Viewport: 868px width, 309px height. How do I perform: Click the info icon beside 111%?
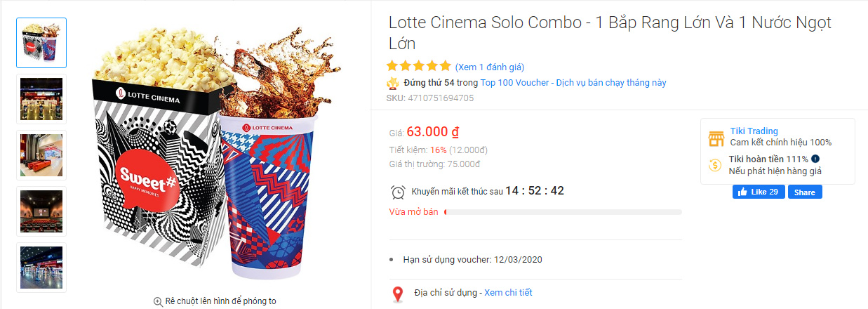pyautogui.click(x=815, y=159)
